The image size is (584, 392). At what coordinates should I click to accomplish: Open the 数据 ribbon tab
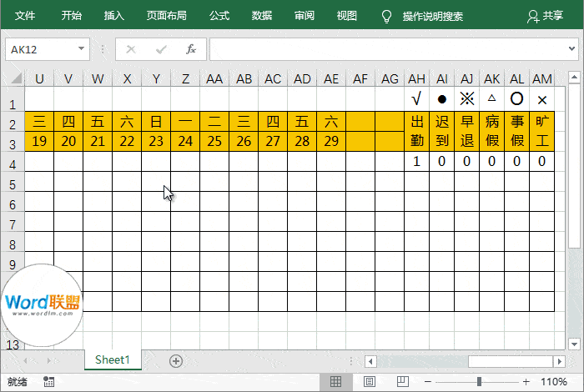point(261,16)
